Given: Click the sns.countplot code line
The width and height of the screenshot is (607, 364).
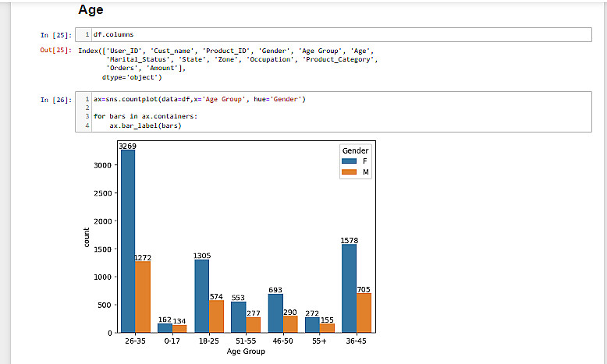Looking at the screenshot, I should pyautogui.click(x=199, y=100).
